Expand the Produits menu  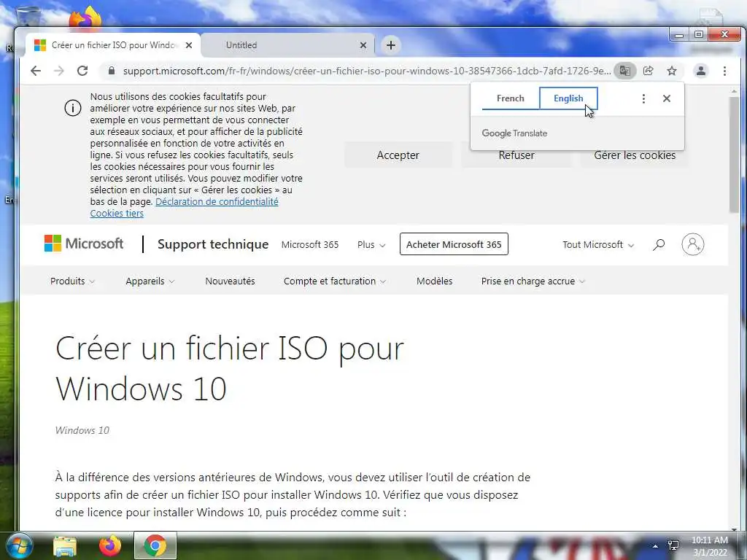72,281
